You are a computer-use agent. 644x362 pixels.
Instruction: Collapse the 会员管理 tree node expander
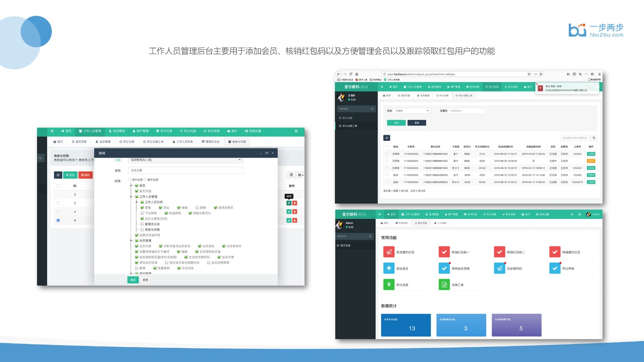click(132, 241)
